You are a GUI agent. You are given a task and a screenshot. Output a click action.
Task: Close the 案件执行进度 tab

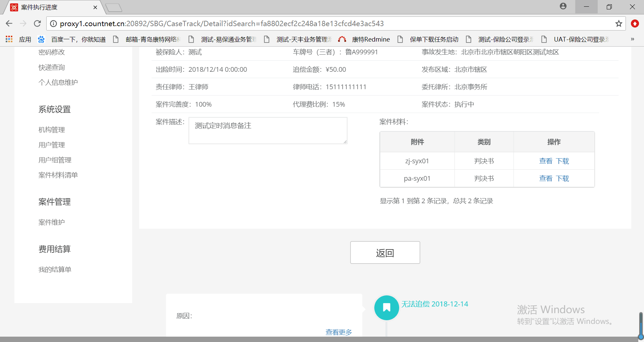pyautogui.click(x=95, y=7)
